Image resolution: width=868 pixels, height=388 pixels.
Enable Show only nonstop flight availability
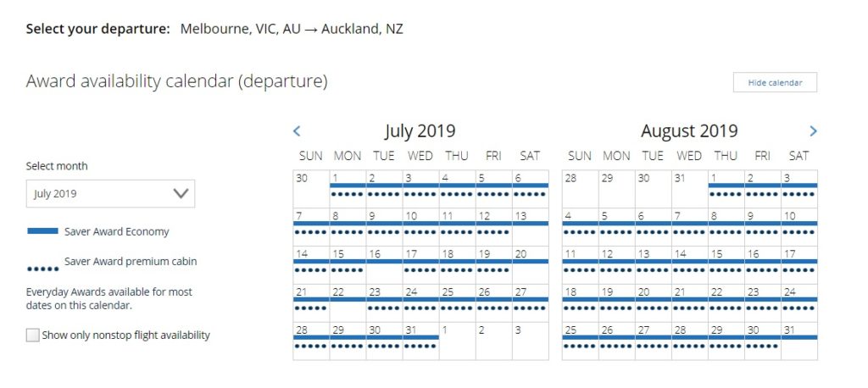33,335
